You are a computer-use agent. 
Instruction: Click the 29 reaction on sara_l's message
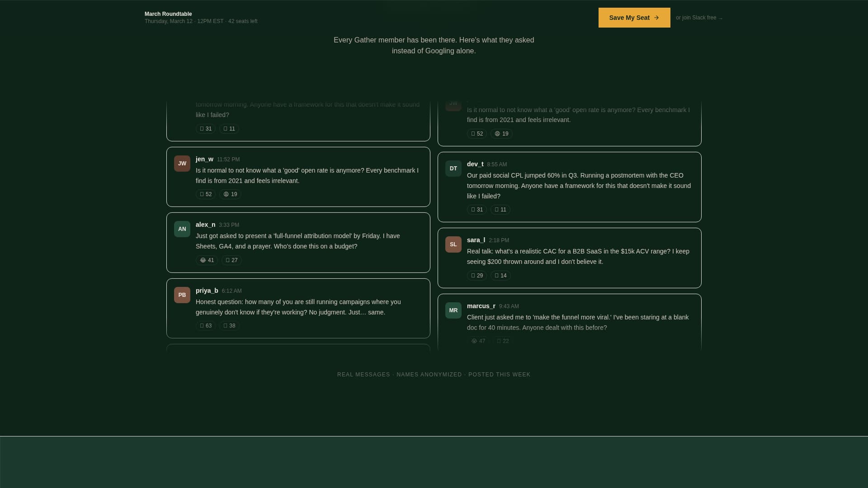point(477,276)
